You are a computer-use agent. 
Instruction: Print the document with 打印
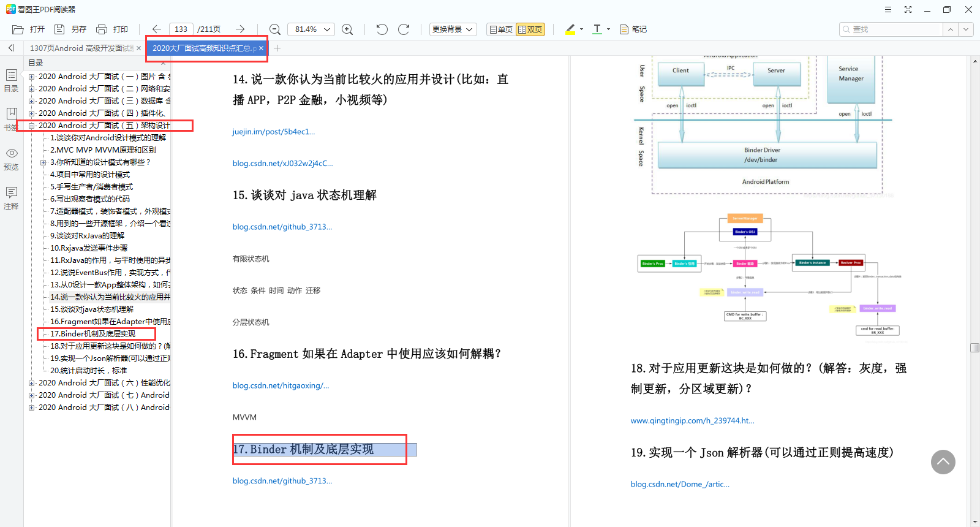click(111, 29)
